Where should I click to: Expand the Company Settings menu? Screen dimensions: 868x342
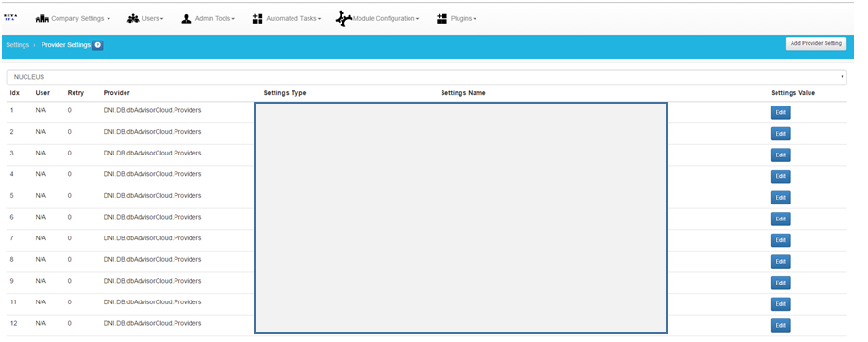tap(80, 19)
